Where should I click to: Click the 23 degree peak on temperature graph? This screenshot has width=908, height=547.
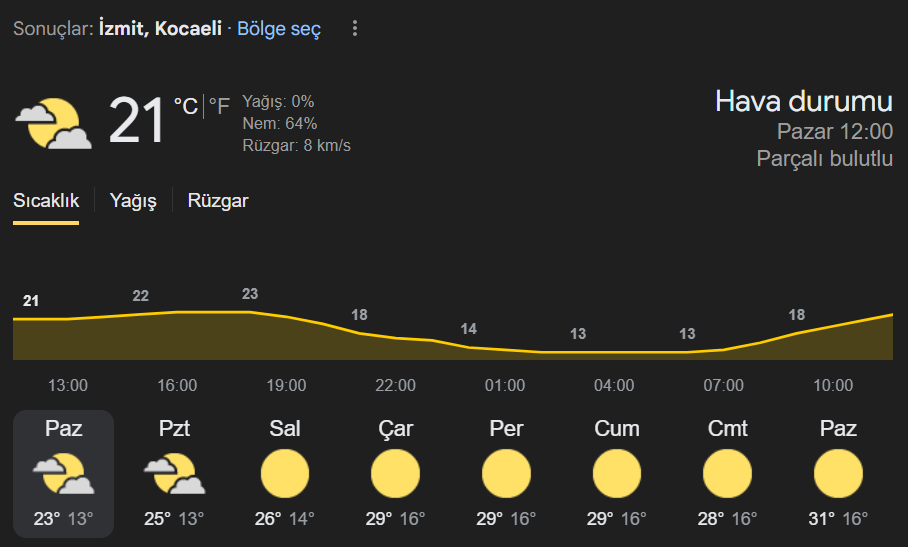pos(250,294)
